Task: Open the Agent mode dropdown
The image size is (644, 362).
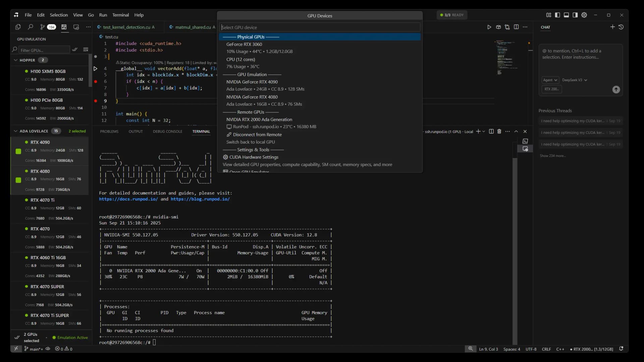Action: (x=550, y=80)
